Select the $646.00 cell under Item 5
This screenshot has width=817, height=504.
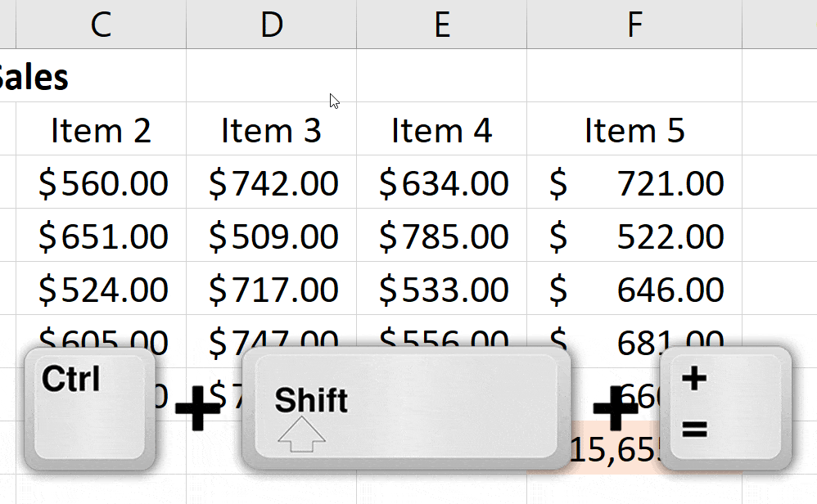[x=633, y=289]
